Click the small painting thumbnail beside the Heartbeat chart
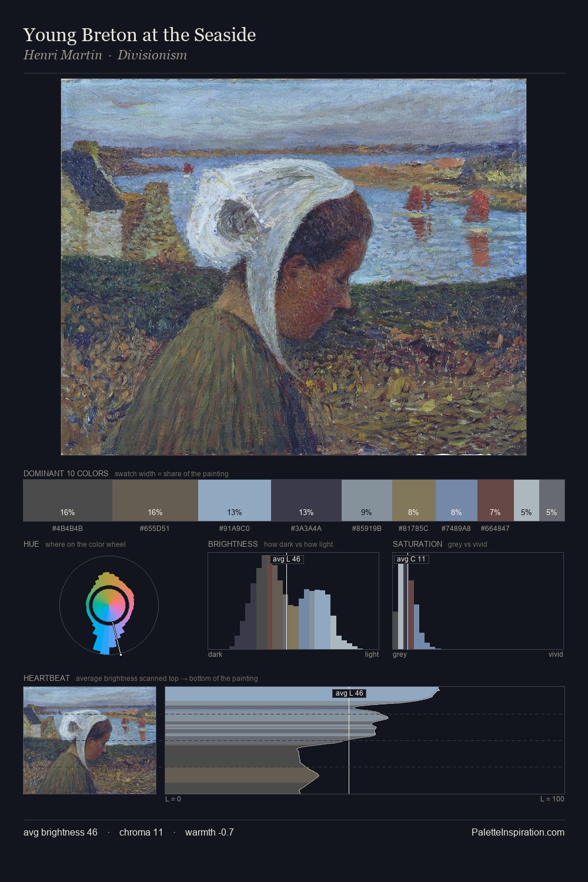 pos(90,740)
